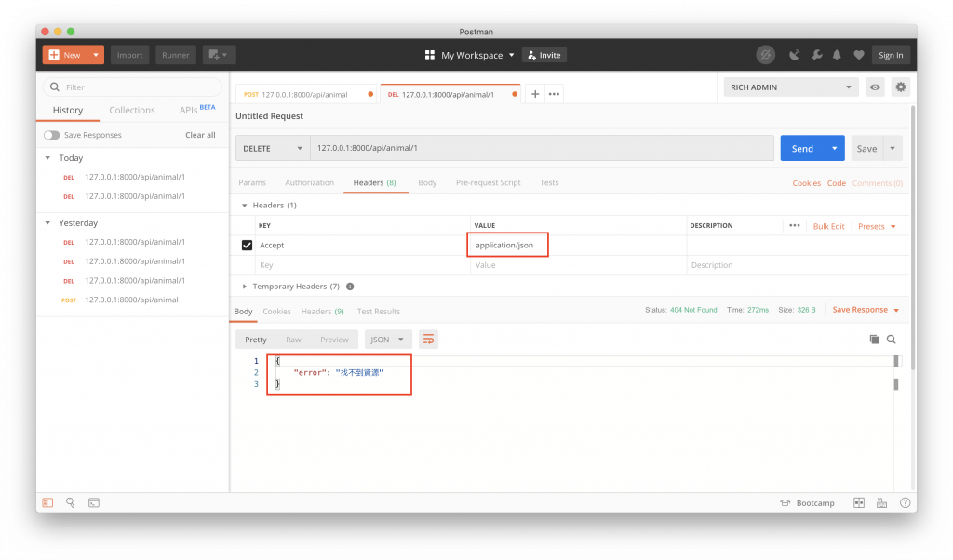Open DELETE method dropdown
This screenshot has width=953, height=560.
273,148
